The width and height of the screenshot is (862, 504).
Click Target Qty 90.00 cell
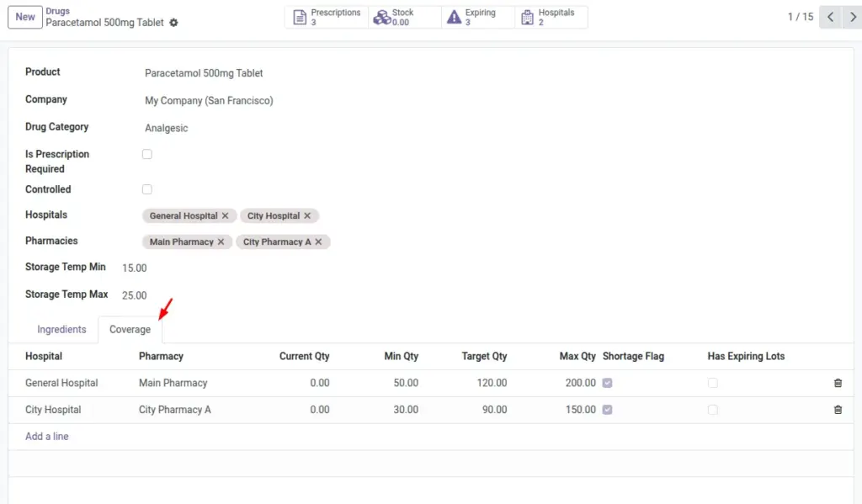495,410
